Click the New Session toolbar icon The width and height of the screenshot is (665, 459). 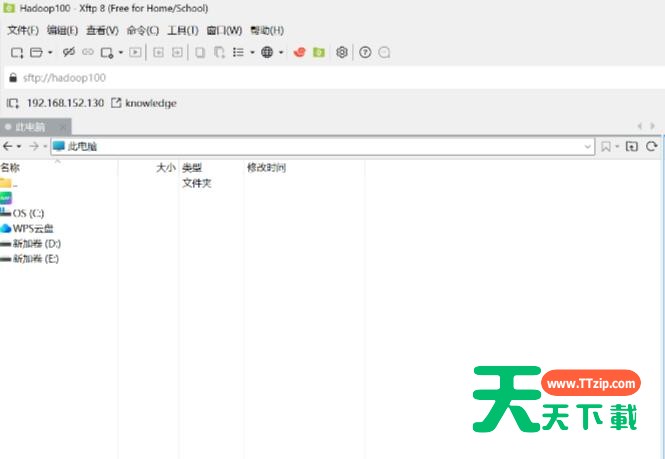(17, 53)
